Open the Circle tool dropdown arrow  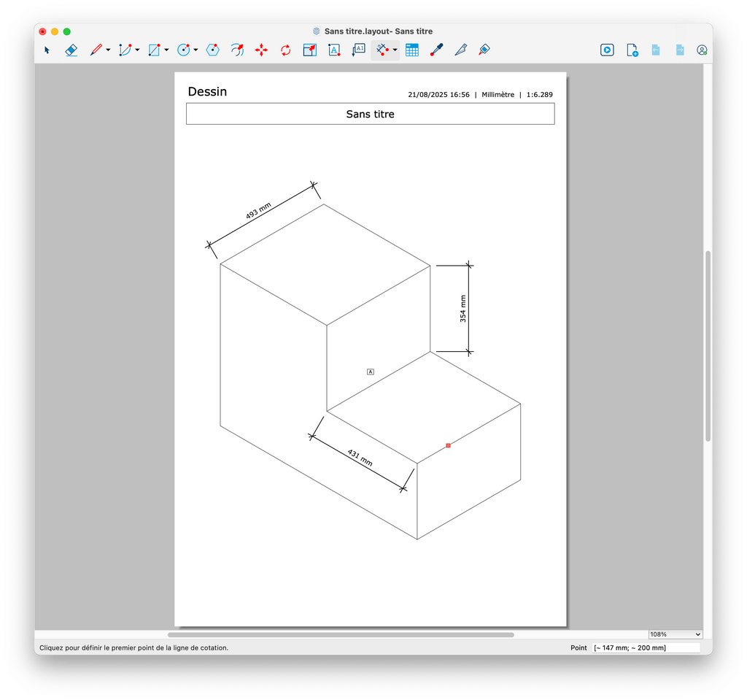(196, 50)
